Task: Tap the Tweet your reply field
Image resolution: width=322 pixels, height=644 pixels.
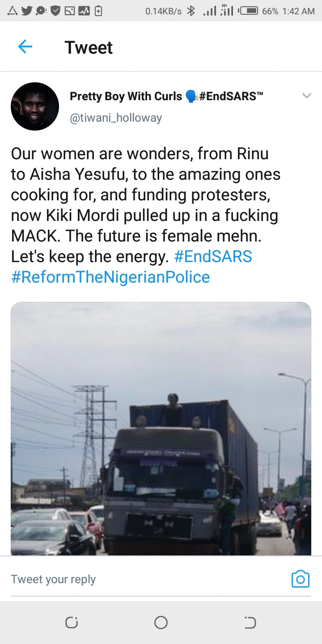Action: pos(134,579)
